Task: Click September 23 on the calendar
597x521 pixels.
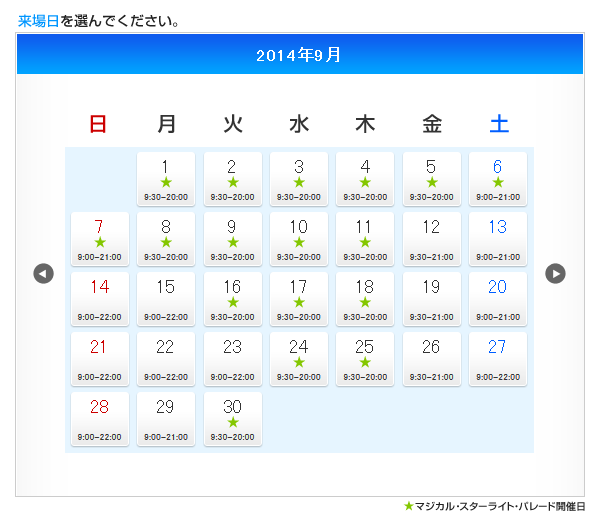Action: (233, 359)
